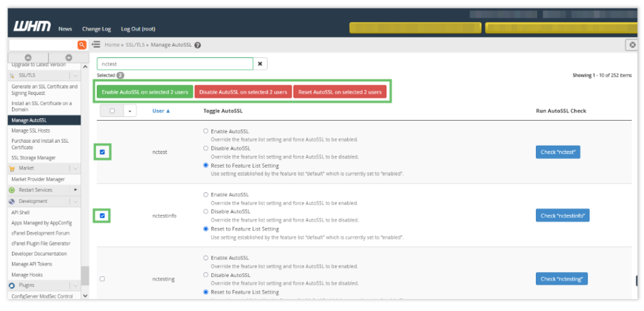Collapse all sidebar sections with up arrow
This screenshot has height=311, width=644.
pyautogui.click(x=27, y=58)
